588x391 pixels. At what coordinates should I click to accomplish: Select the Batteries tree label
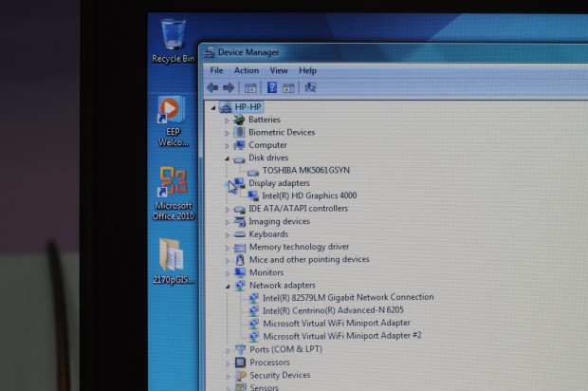[265, 120]
